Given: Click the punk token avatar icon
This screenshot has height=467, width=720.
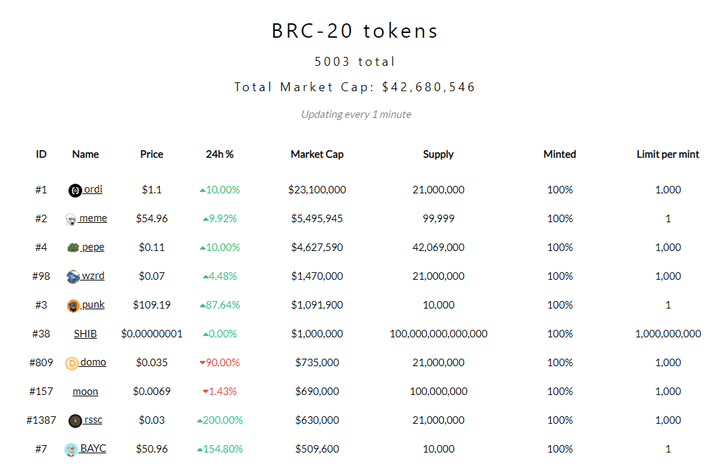Looking at the screenshot, I should point(73,306).
